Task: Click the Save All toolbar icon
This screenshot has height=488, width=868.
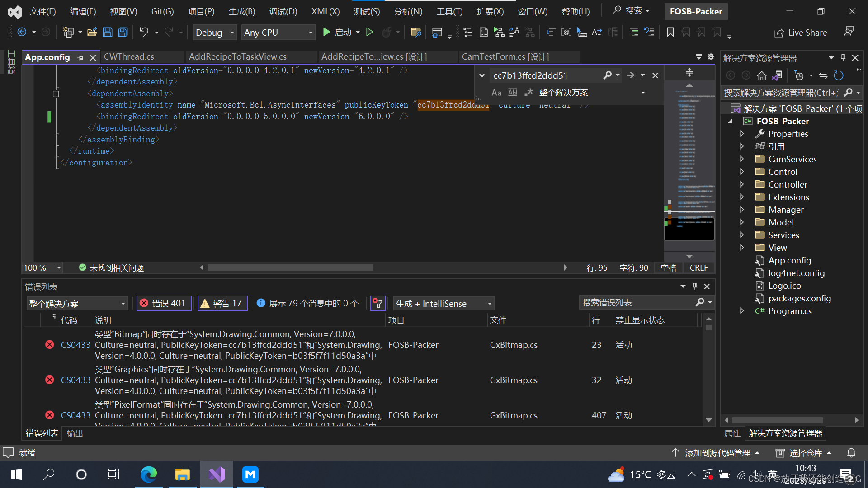Action: [122, 32]
